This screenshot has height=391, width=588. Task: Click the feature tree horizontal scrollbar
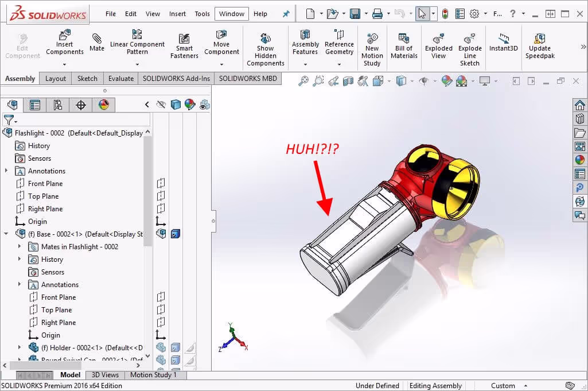[46, 365]
